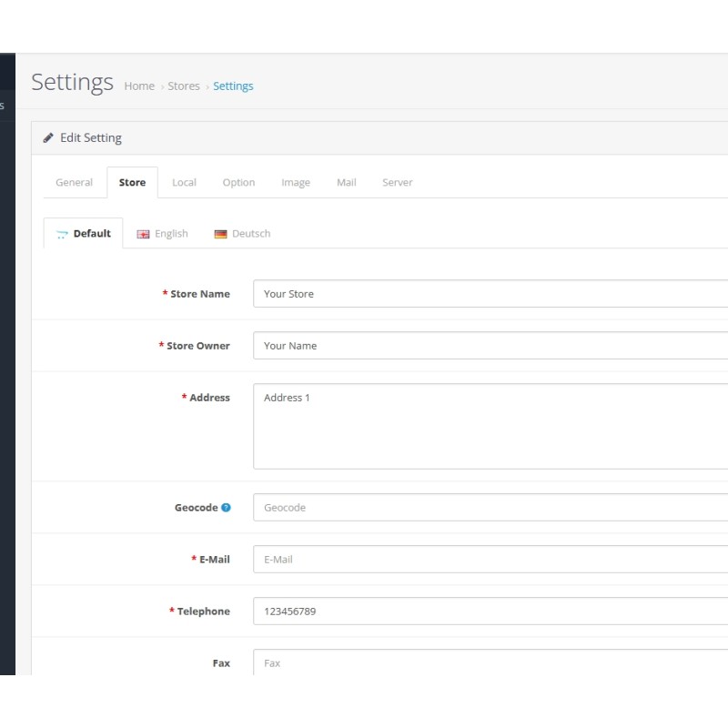Image resolution: width=728 pixels, height=728 pixels.
Task: Click the Geocode input field
Action: 491,508
